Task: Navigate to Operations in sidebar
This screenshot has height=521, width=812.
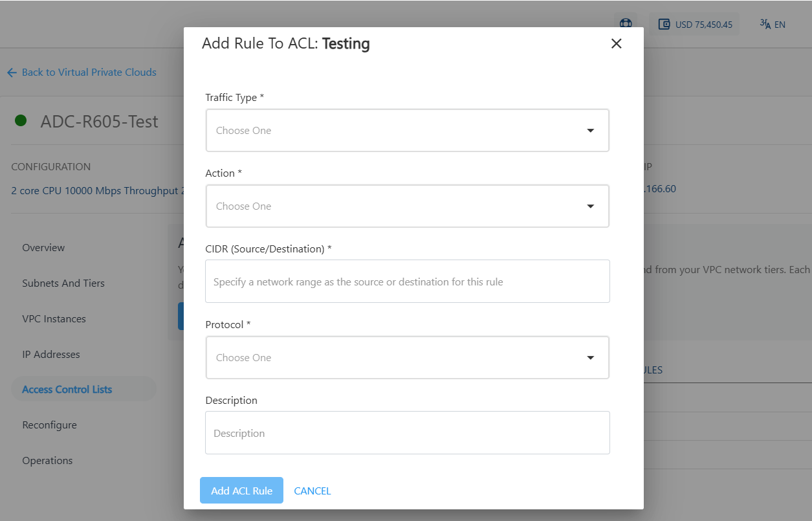Action: (47, 460)
